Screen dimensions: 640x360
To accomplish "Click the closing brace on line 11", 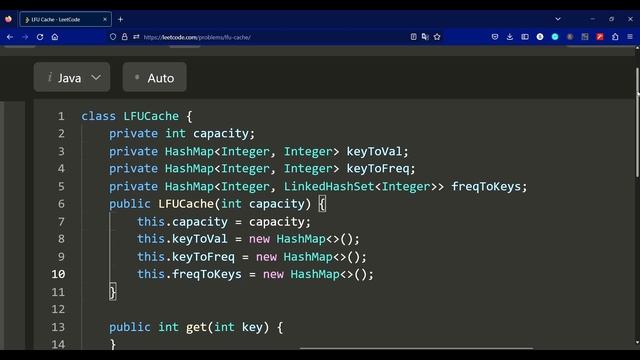I will (x=113, y=292).
